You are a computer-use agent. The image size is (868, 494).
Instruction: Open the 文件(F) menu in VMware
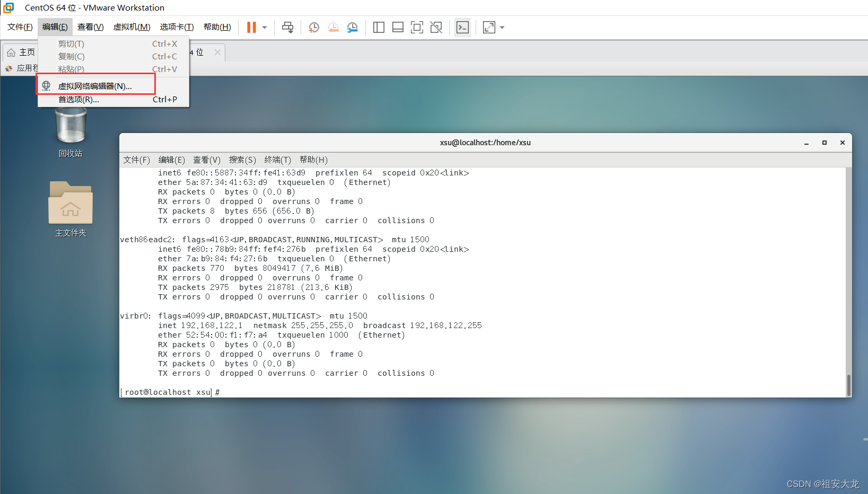pos(20,27)
